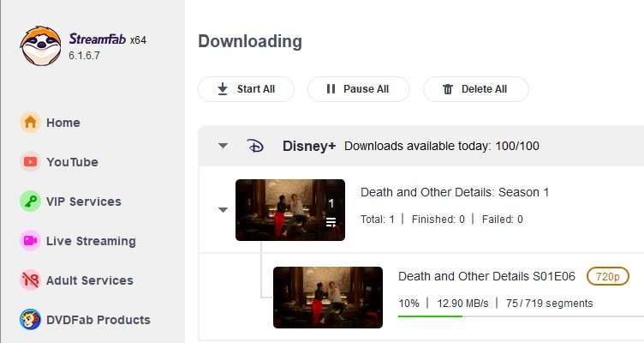Click the '12.90 MB/s' speed value
Image resolution: width=644 pixels, height=343 pixels.
(462, 304)
